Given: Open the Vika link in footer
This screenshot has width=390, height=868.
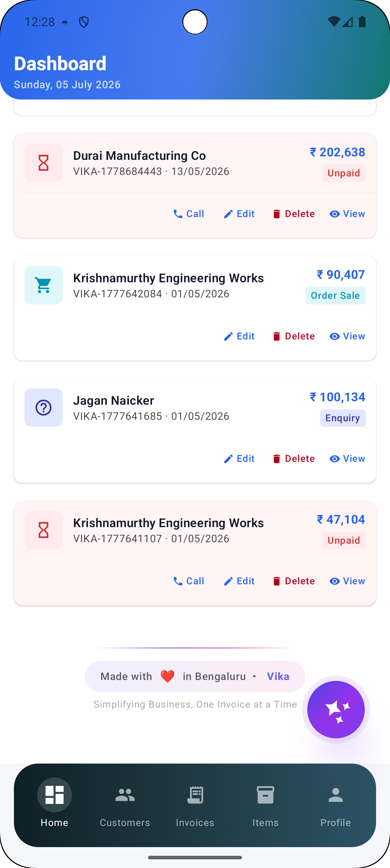Looking at the screenshot, I should [278, 676].
